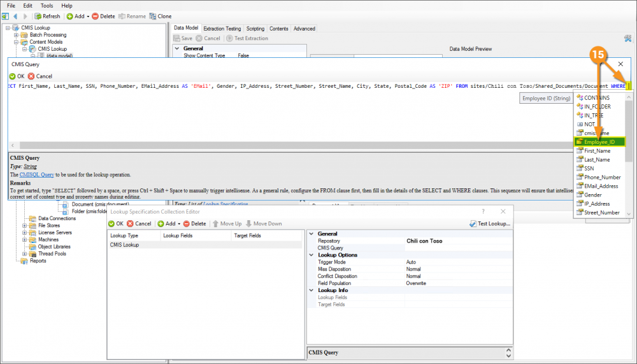637x364 pixels.
Task: Select EMail_Address in the intellisense list
Action: (x=599, y=186)
